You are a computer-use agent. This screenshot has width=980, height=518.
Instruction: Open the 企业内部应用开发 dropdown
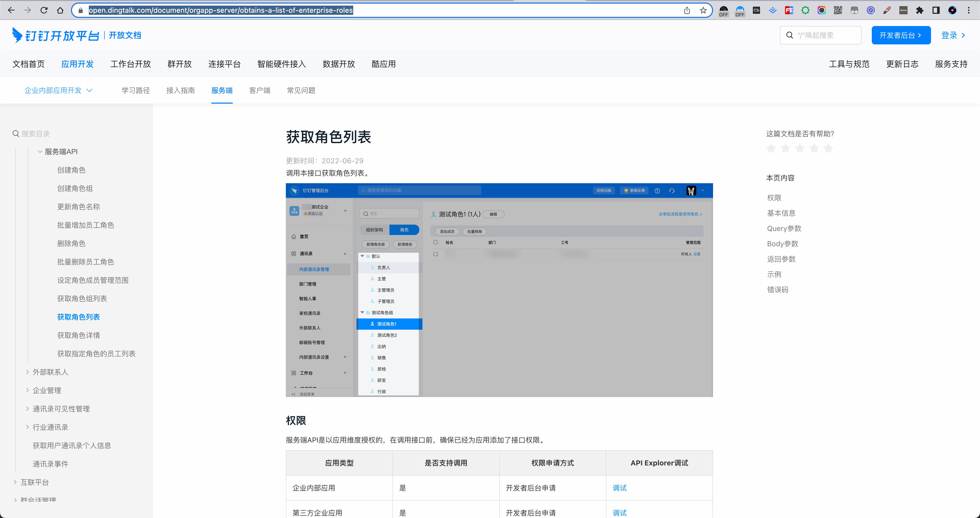coord(58,91)
